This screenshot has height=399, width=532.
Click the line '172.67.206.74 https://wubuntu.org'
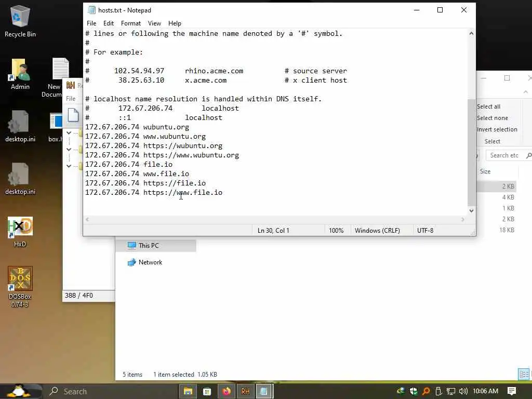coord(154,145)
